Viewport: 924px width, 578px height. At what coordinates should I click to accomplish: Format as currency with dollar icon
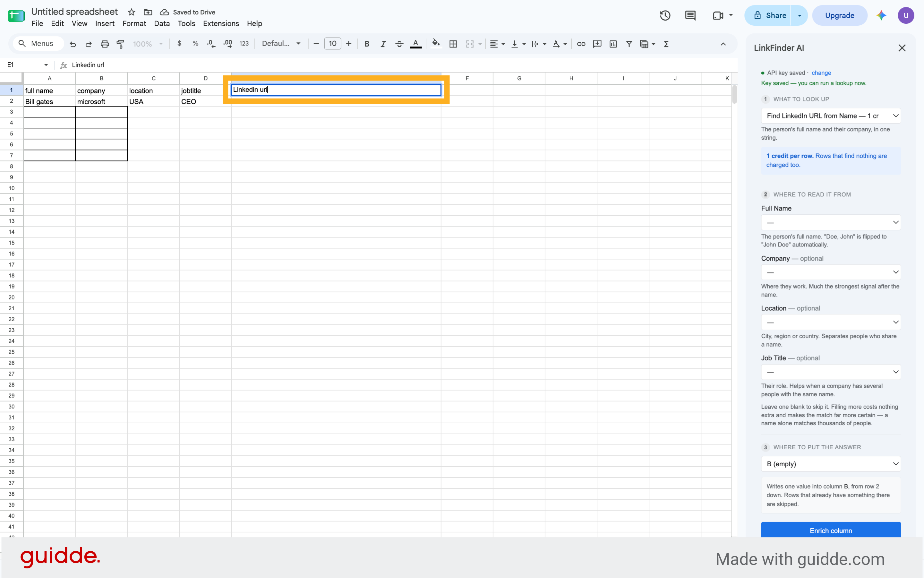(179, 44)
